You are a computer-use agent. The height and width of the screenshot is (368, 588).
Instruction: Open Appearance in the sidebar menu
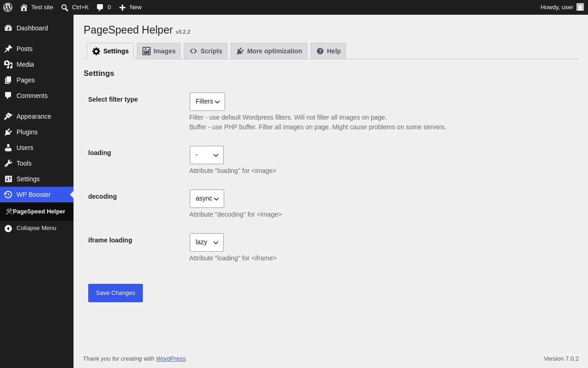pos(37,116)
